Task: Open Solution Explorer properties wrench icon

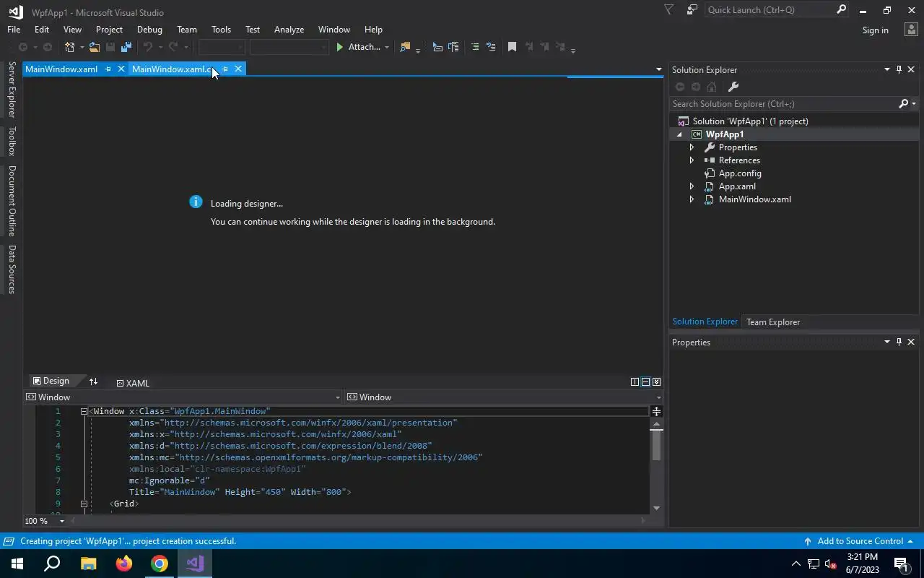Action: pos(733,87)
